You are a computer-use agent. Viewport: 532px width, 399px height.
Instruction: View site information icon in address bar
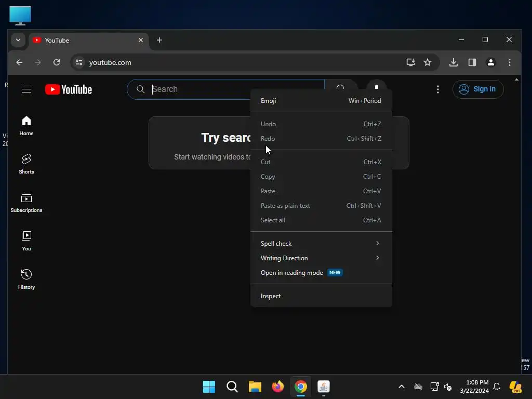pos(79,62)
